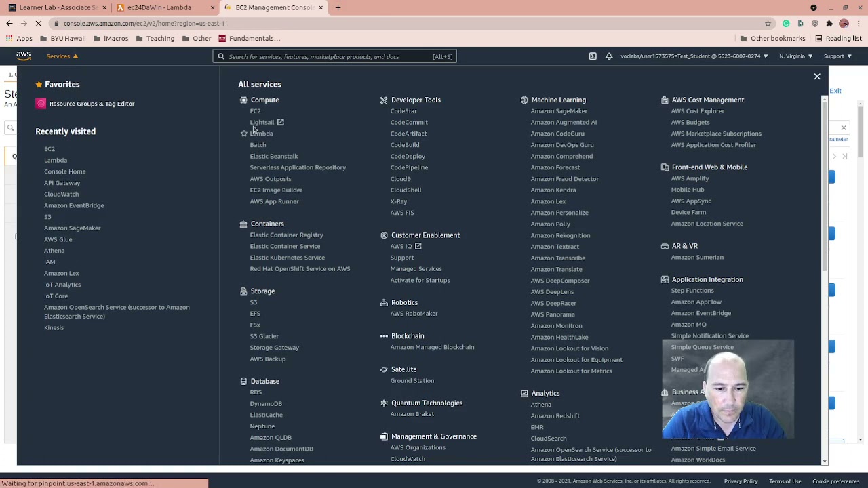Viewport: 868px width, 488px height.
Task: Click the browser back button
Action: pos(9,24)
